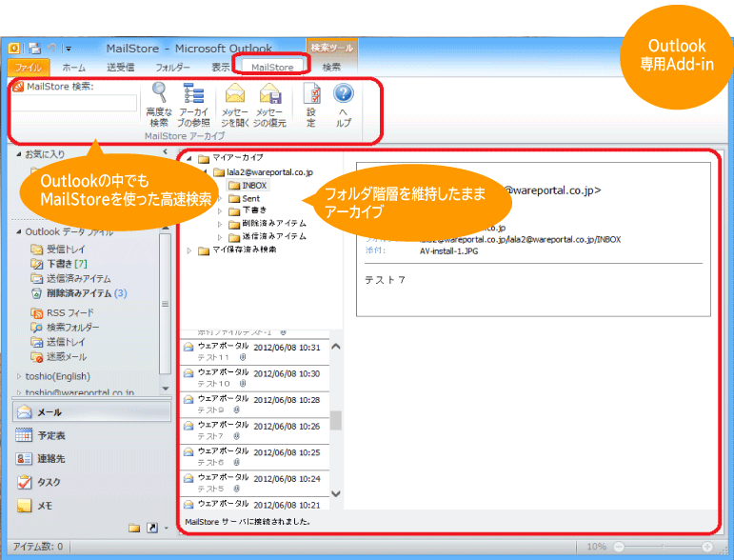Collapse the マイアーカイブ tree node
Viewport: 734px width, 560px height.
[x=189, y=158]
